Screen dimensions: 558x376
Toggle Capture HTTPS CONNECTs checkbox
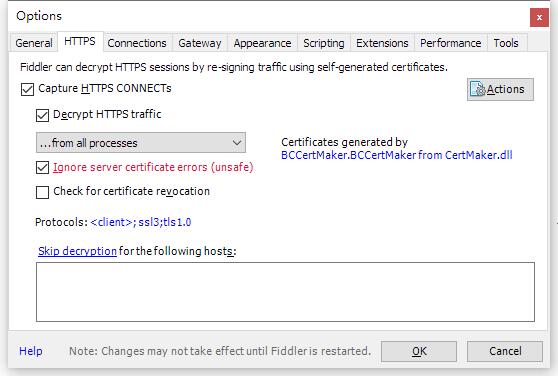pyautogui.click(x=27, y=89)
